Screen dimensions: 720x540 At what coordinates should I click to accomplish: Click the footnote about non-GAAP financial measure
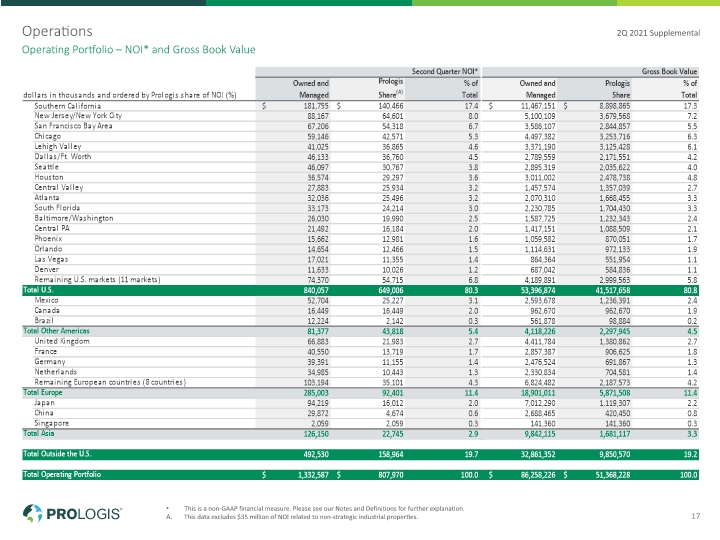pyautogui.click(x=324, y=508)
